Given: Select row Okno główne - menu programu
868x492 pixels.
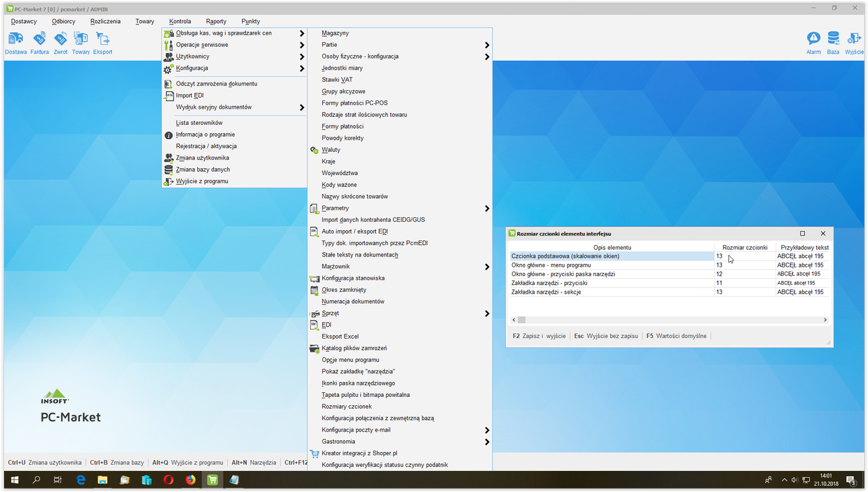Looking at the screenshot, I should coord(669,265).
